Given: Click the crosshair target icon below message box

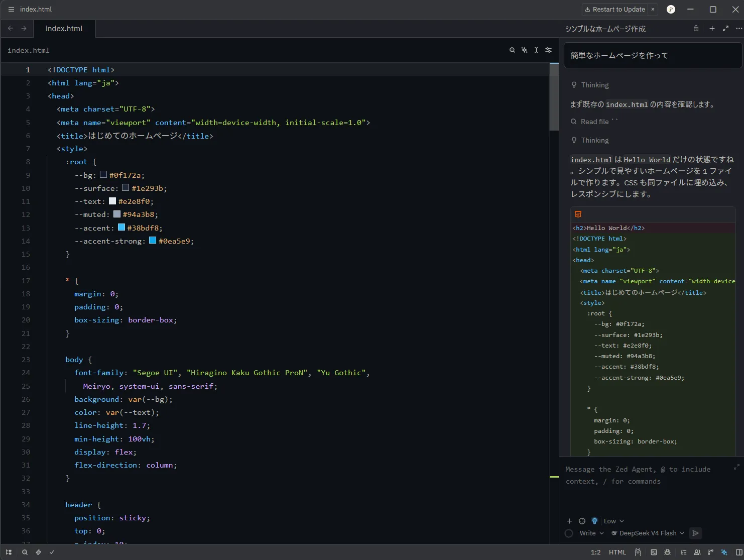Looking at the screenshot, I should 582,521.
